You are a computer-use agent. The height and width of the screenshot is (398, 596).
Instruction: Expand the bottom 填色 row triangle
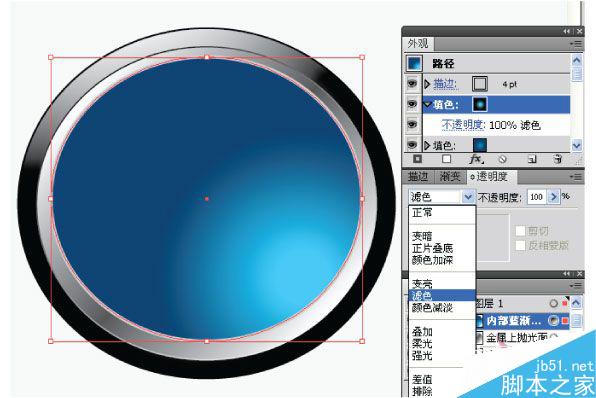click(427, 145)
